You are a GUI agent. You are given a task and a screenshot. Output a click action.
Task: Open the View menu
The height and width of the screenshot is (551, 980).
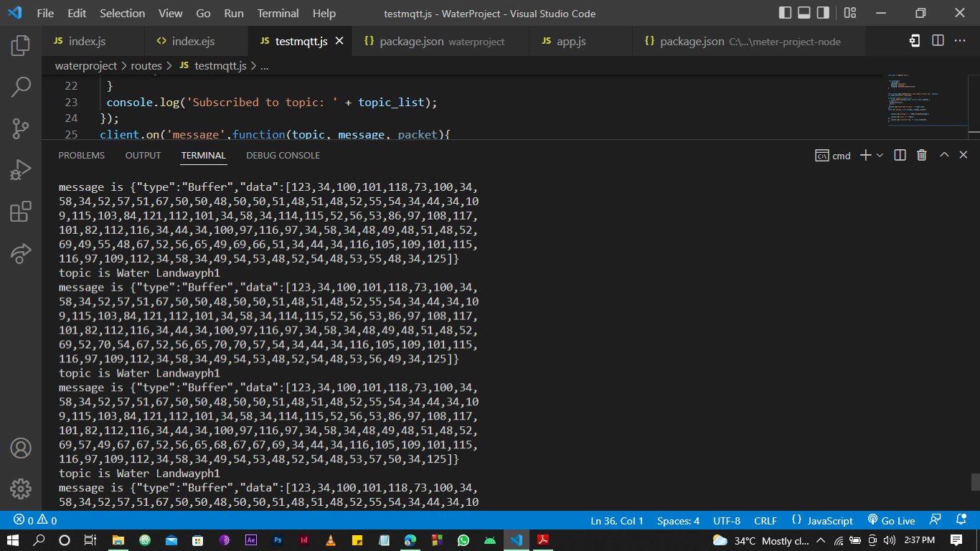(x=171, y=13)
